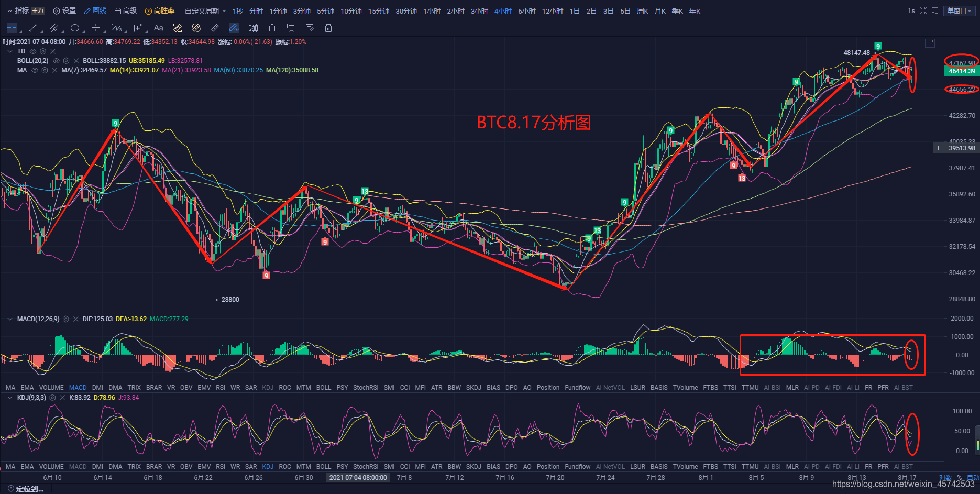Toggle visibility of the TD indicator
The height and width of the screenshot is (494, 980).
point(33,51)
